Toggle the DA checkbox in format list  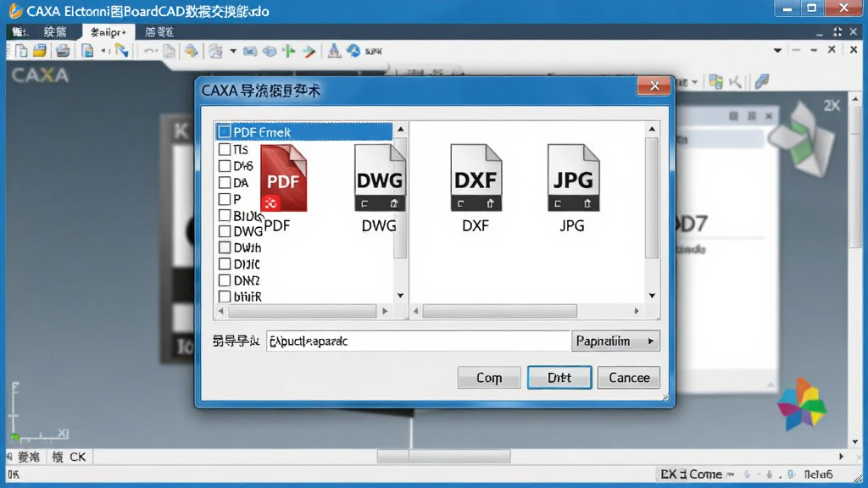224,182
